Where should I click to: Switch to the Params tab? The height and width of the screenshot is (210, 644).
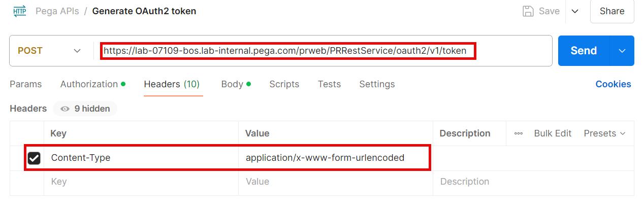pos(26,84)
